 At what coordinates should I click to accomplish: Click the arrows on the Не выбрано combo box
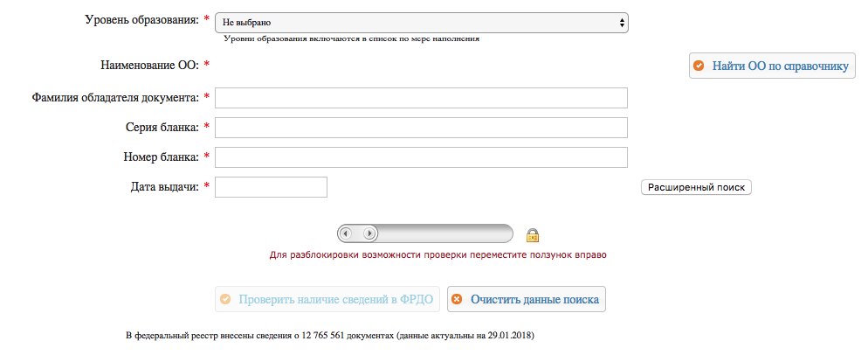[x=622, y=23]
